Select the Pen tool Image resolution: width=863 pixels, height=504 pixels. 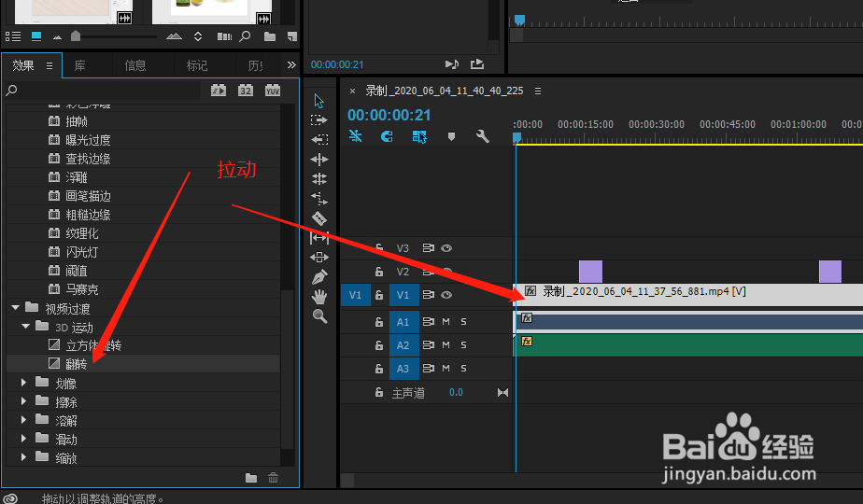(x=319, y=277)
